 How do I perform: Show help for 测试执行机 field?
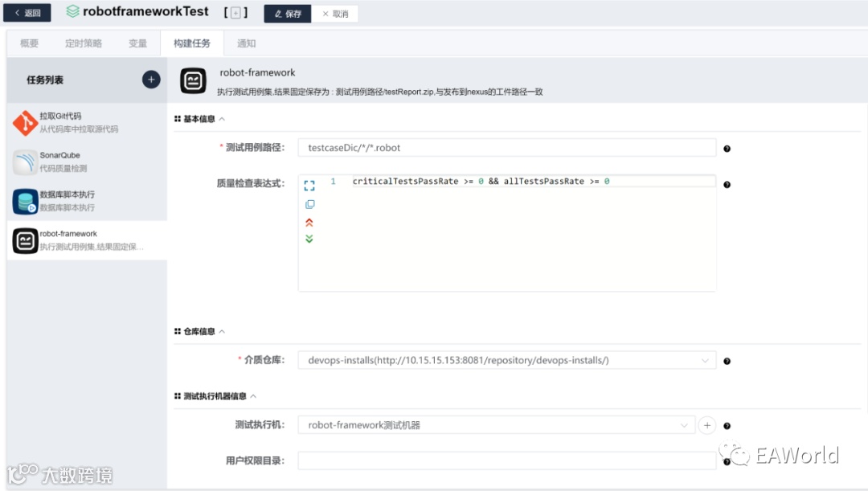[x=727, y=426]
